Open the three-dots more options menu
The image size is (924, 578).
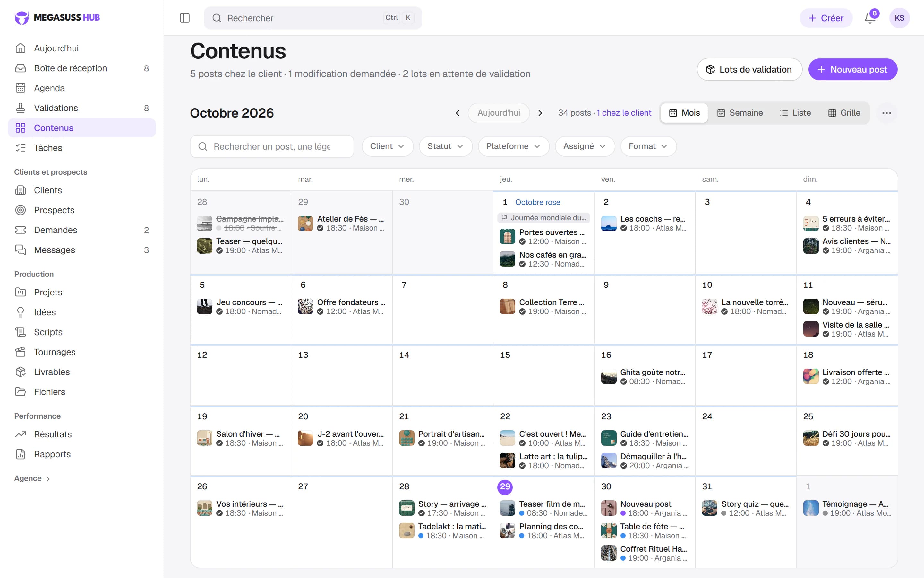[x=886, y=113]
